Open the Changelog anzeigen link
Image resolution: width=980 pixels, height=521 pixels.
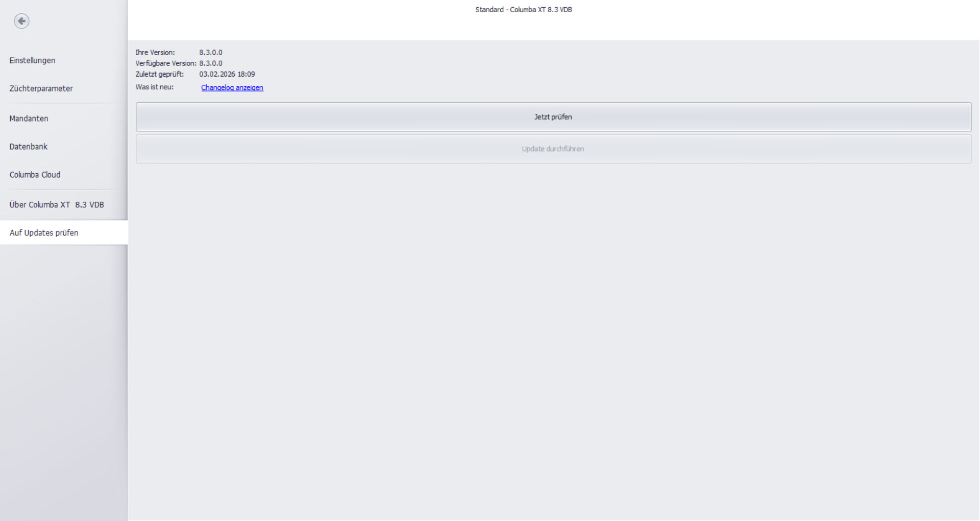(x=232, y=88)
